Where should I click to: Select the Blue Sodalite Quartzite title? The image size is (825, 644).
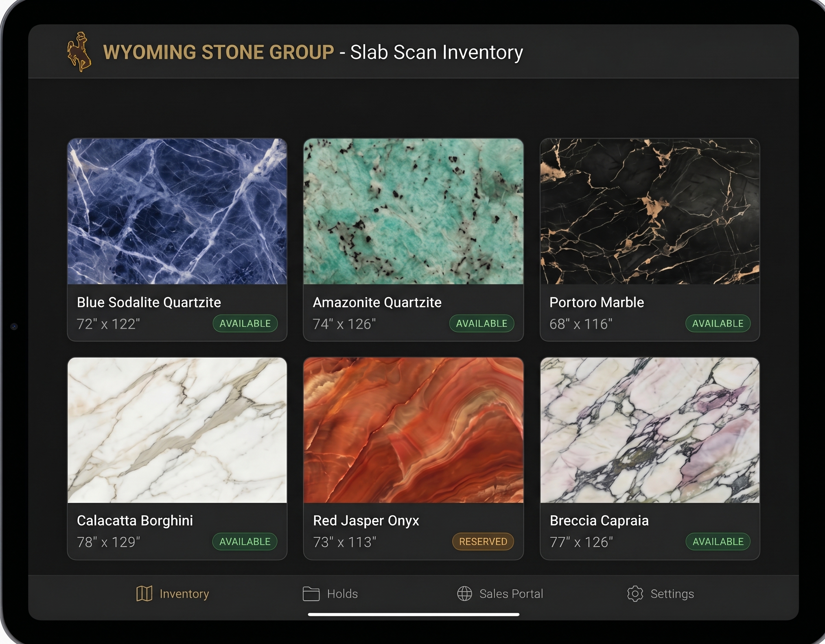coord(149,303)
